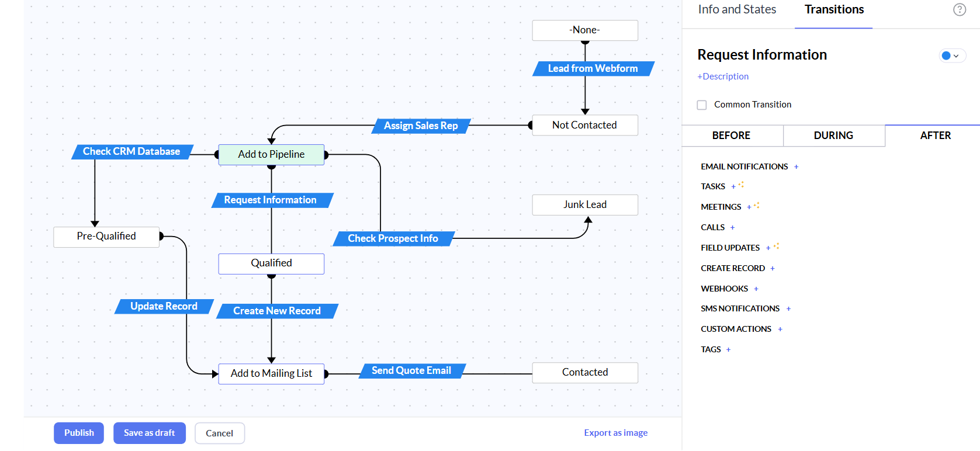Select the Not Contacted state box

click(585, 126)
